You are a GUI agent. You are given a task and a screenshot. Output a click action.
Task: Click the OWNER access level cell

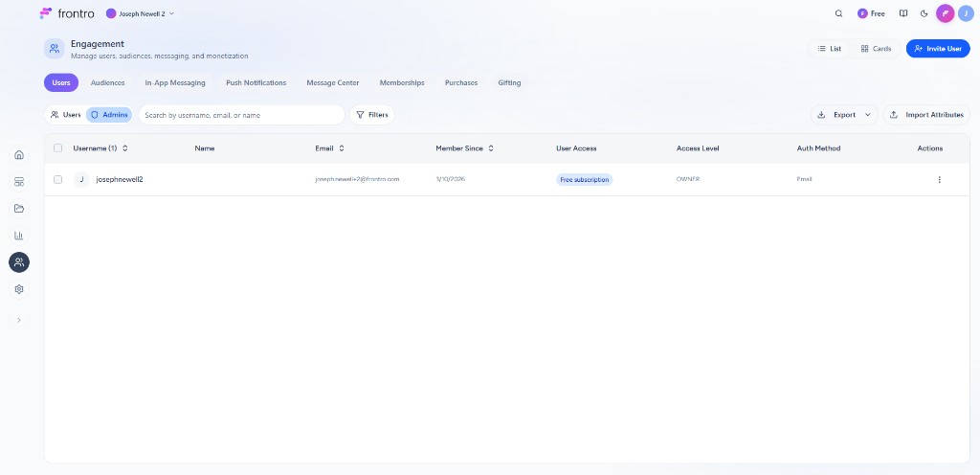coord(687,179)
